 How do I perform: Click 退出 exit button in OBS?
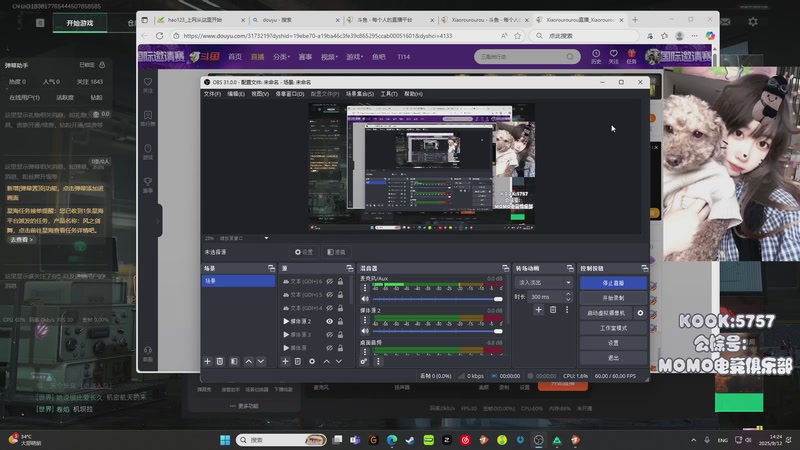pos(613,358)
